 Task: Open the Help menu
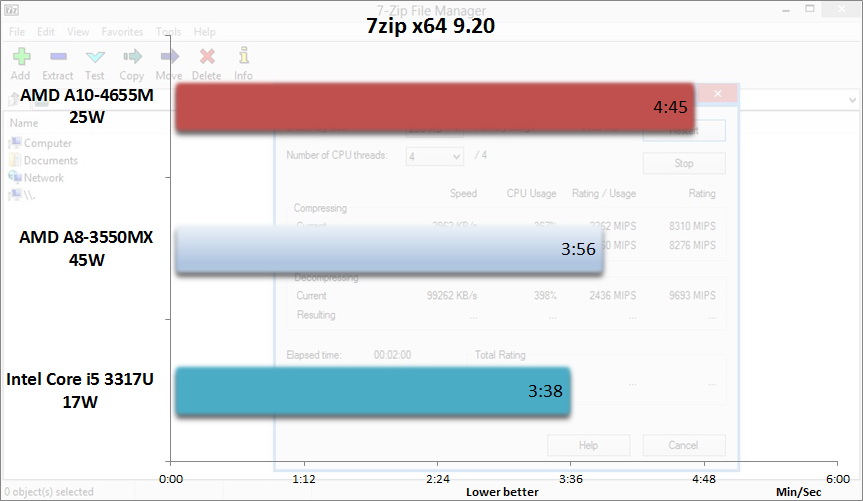point(204,32)
